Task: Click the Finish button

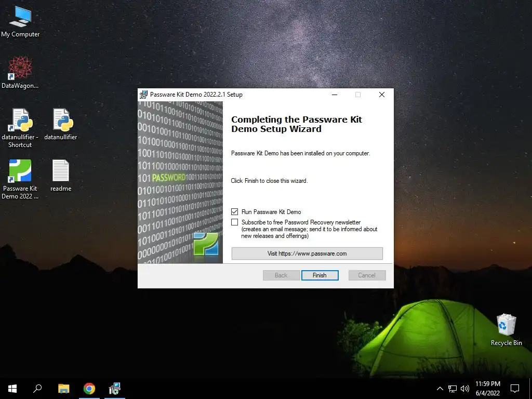Action: (320, 275)
